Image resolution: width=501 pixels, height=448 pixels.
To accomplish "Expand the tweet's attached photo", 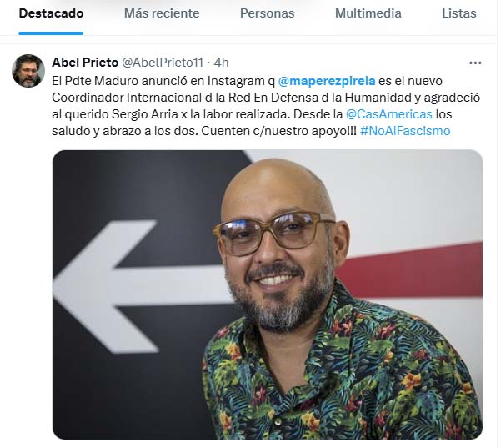I will [268, 294].
